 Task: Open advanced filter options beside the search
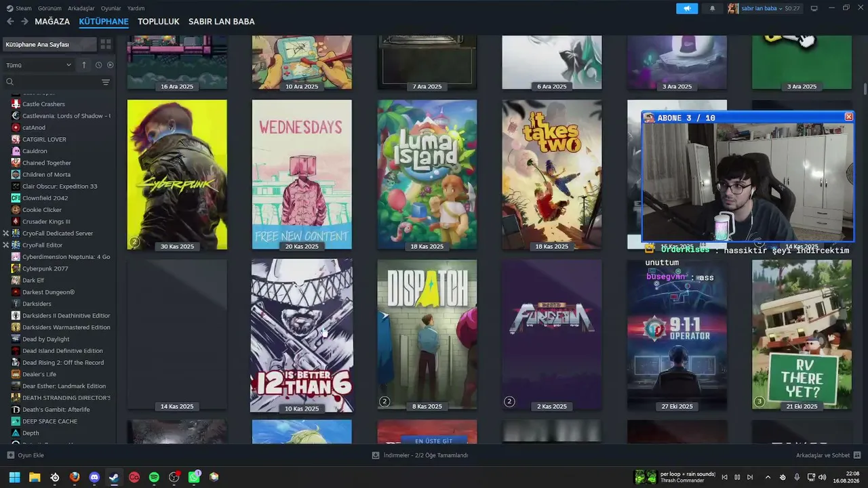(x=106, y=82)
